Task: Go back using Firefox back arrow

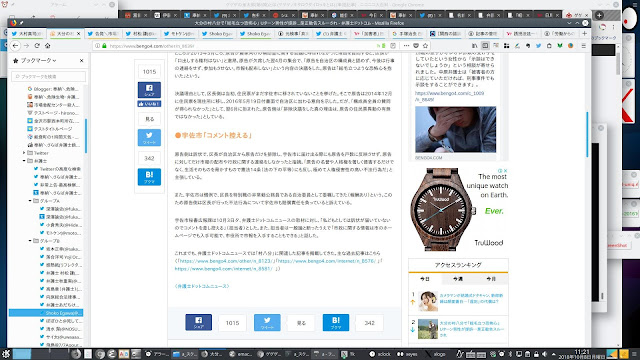Action: (16, 46)
